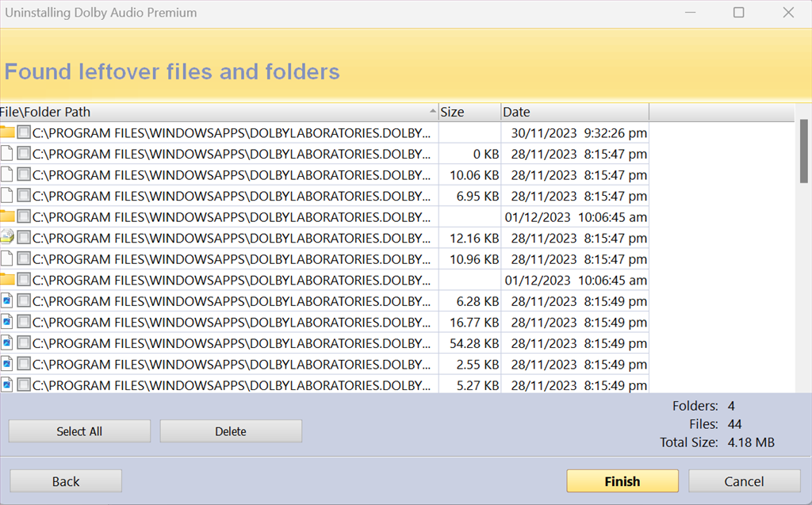Viewport: 812px width, 505px height.
Task: Close the uninstaller window
Action: click(788, 13)
